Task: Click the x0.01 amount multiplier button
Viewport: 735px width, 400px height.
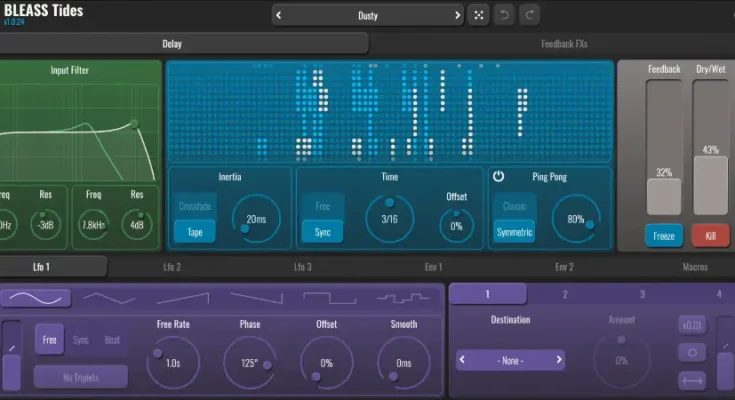Action: [691, 325]
